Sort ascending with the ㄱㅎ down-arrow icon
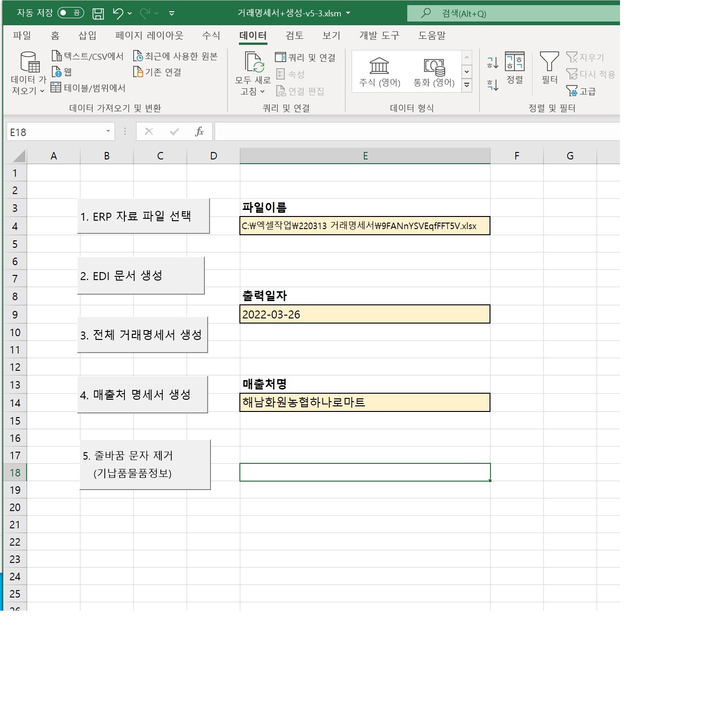 491,62
